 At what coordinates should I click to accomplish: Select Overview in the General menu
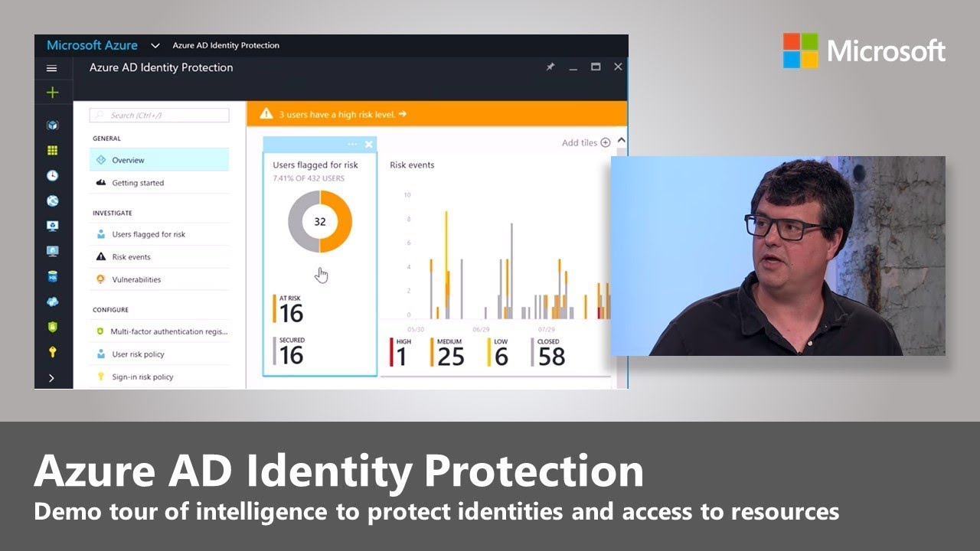coord(159,160)
